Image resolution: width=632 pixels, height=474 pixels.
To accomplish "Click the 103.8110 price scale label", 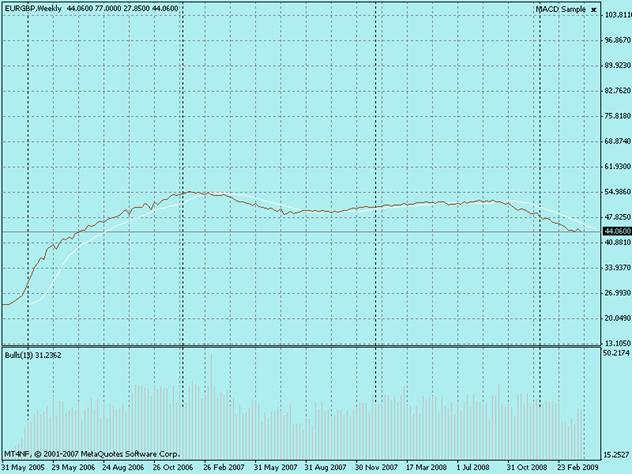I will [614, 15].
